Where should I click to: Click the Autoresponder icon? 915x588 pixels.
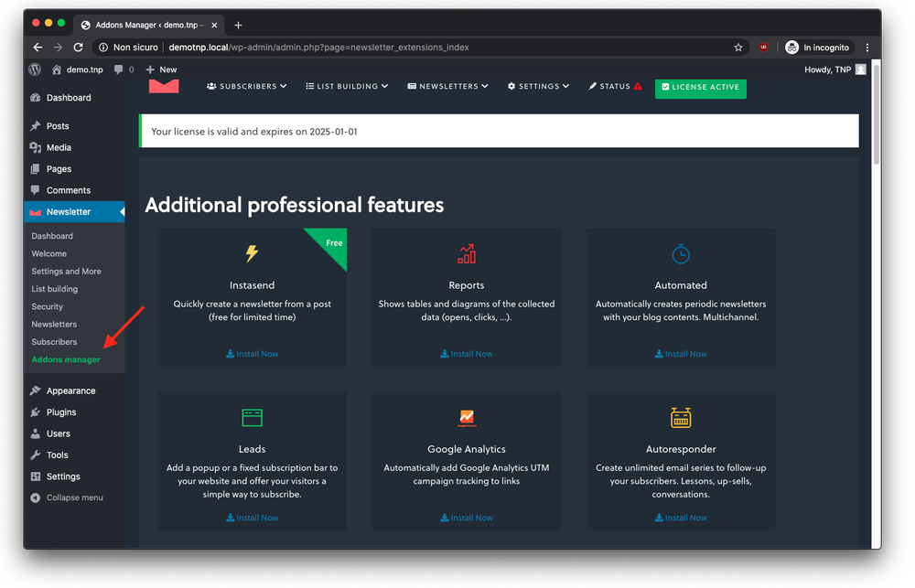[x=681, y=418]
